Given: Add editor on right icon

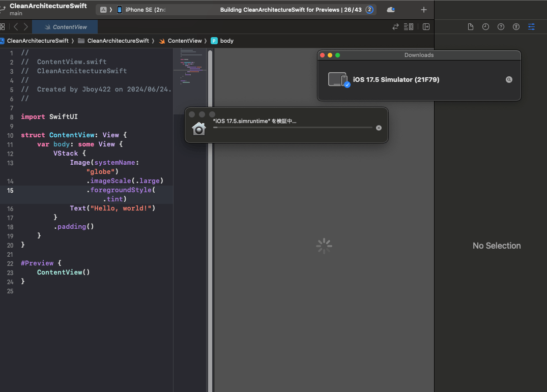Looking at the screenshot, I should tap(426, 27).
